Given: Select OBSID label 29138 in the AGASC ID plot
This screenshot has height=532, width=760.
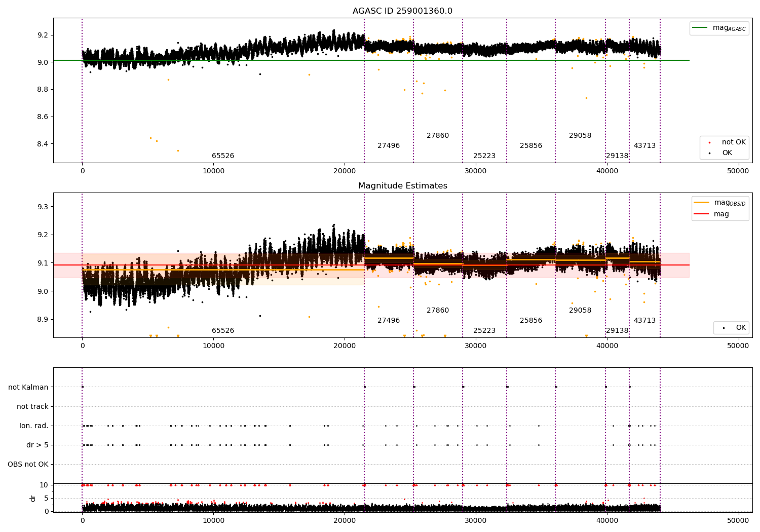Looking at the screenshot, I should click(617, 156).
